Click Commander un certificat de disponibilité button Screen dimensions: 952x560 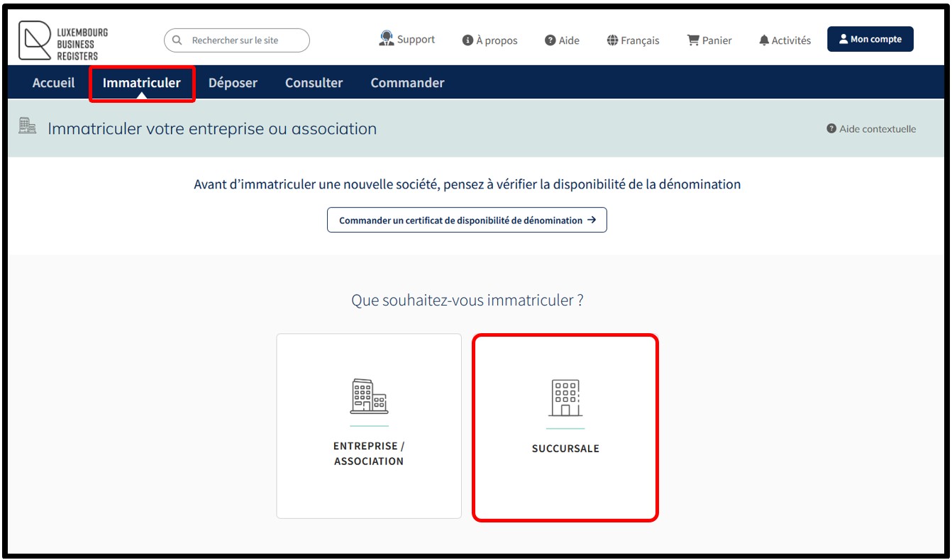pyautogui.click(x=467, y=220)
